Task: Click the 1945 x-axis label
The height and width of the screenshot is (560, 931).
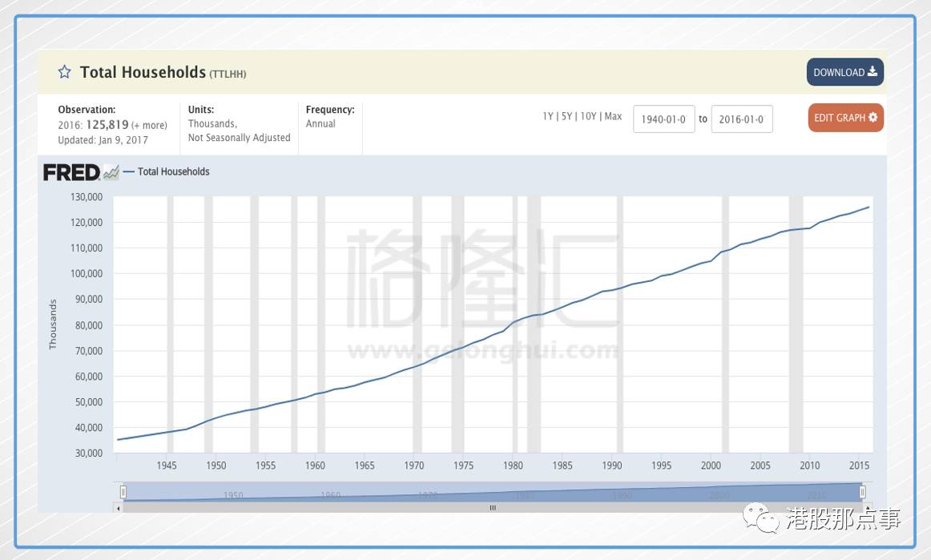Action: tap(167, 465)
